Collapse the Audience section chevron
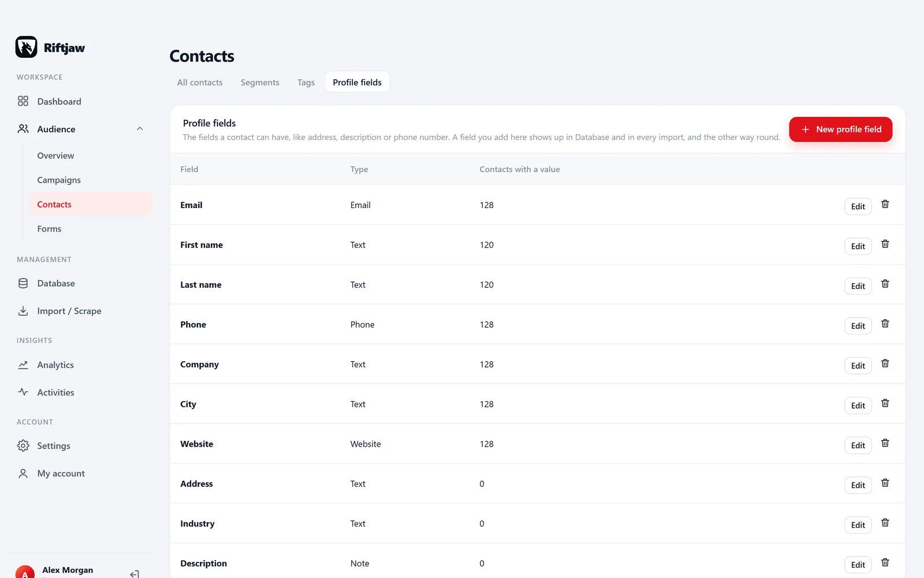 140,129
